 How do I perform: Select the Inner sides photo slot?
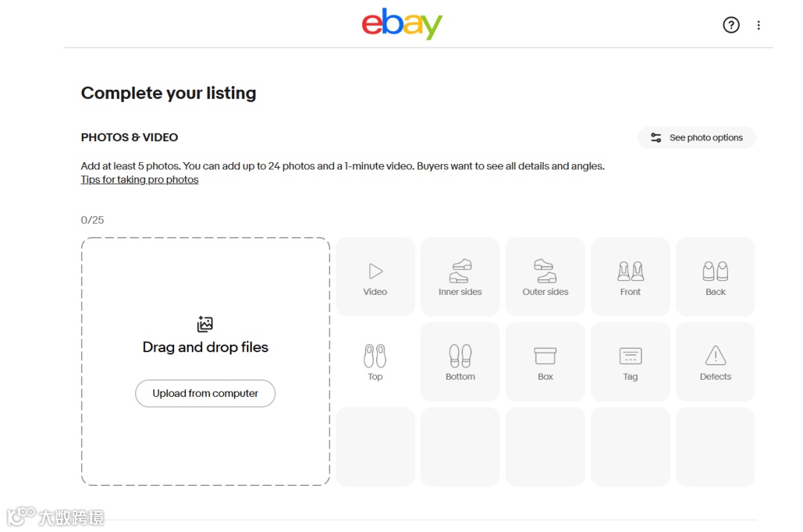[x=460, y=277]
